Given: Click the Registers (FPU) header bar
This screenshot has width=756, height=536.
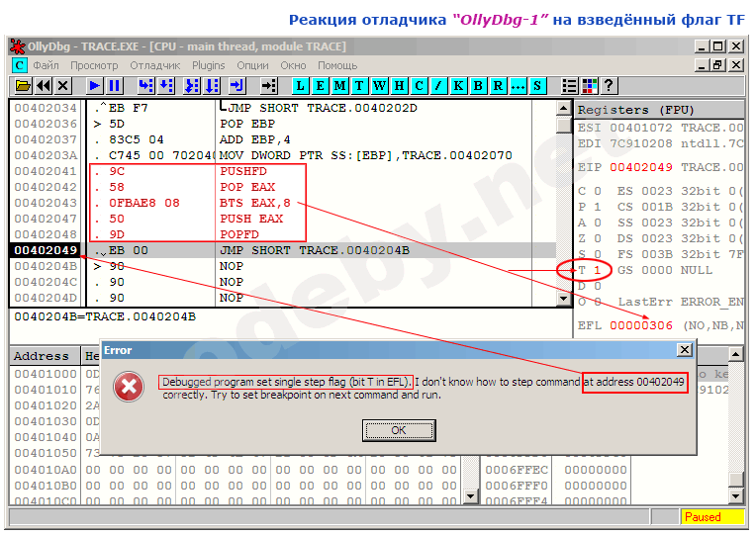Looking at the screenshot, I should 661,110.
